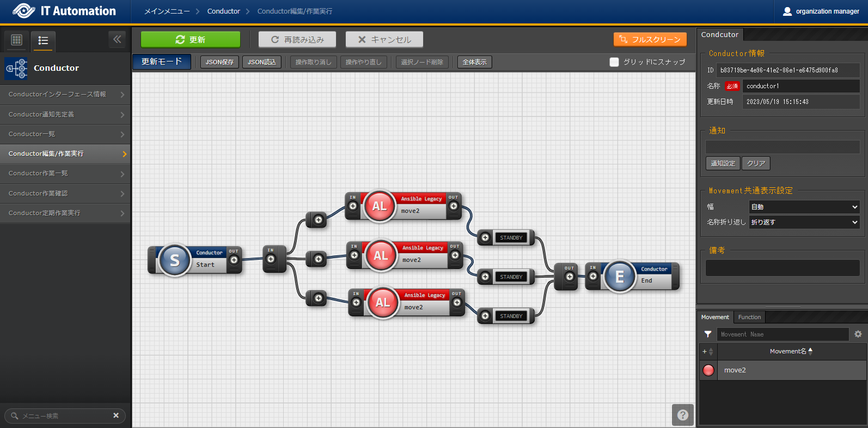Switch to grid menu view icon
The width and height of the screenshot is (868, 428).
click(16, 40)
